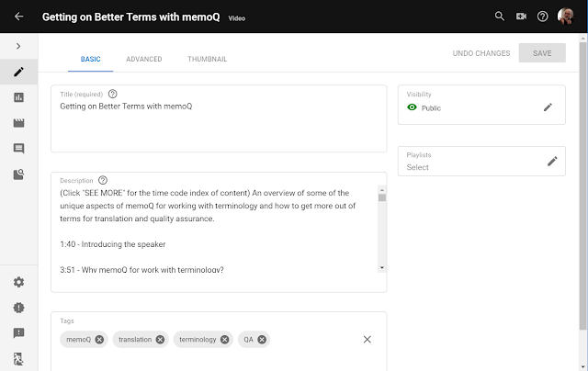
Task: Edit the Public visibility setting
Action: [548, 107]
